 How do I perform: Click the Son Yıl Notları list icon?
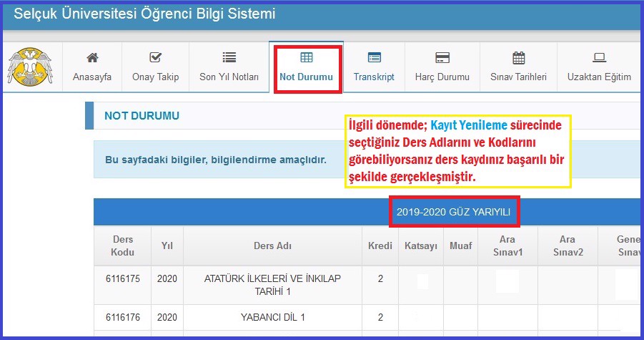click(229, 58)
